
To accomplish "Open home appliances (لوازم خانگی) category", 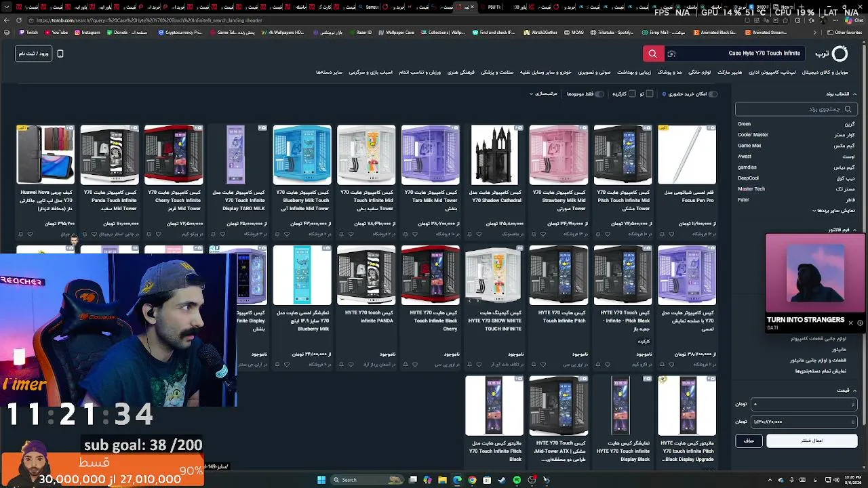I will 699,73.
